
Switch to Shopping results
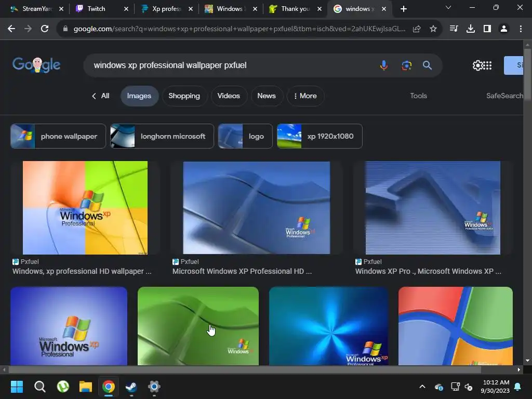(x=184, y=96)
